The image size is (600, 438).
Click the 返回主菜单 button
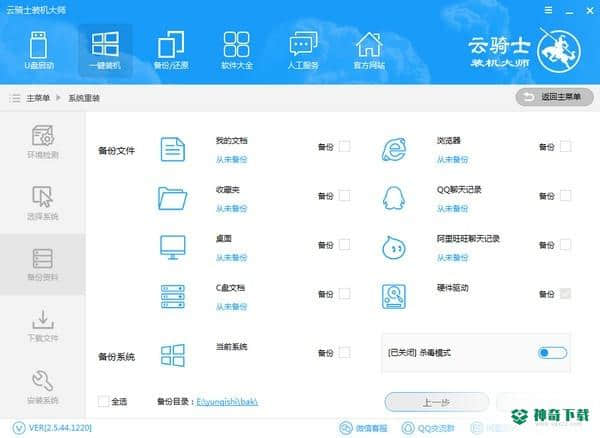[x=554, y=97]
